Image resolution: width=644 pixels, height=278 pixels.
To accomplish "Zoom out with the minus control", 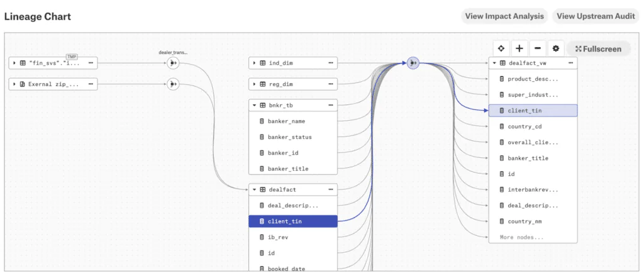I will (538, 48).
